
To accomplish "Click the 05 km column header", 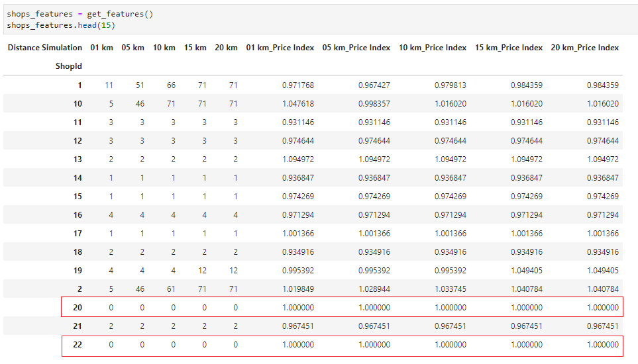I will pos(133,48).
